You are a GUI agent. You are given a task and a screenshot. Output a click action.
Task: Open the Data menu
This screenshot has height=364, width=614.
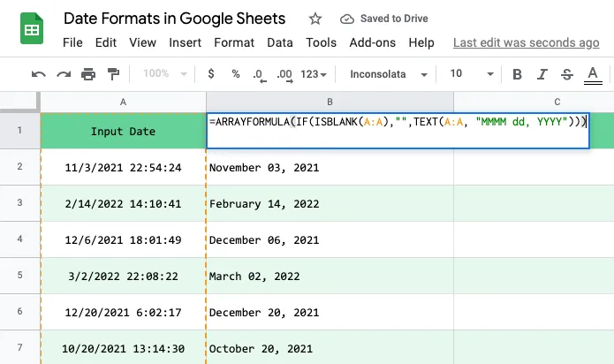coord(280,42)
